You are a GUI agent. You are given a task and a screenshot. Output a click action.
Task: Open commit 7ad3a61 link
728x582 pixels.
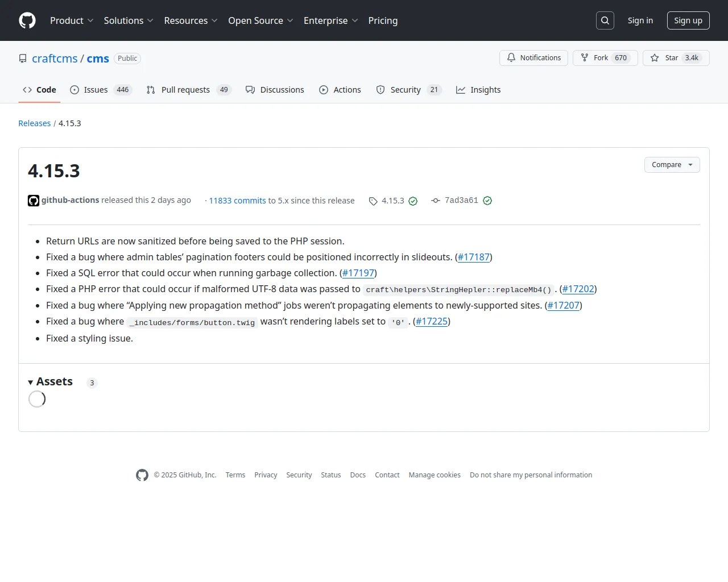[x=461, y=200]
